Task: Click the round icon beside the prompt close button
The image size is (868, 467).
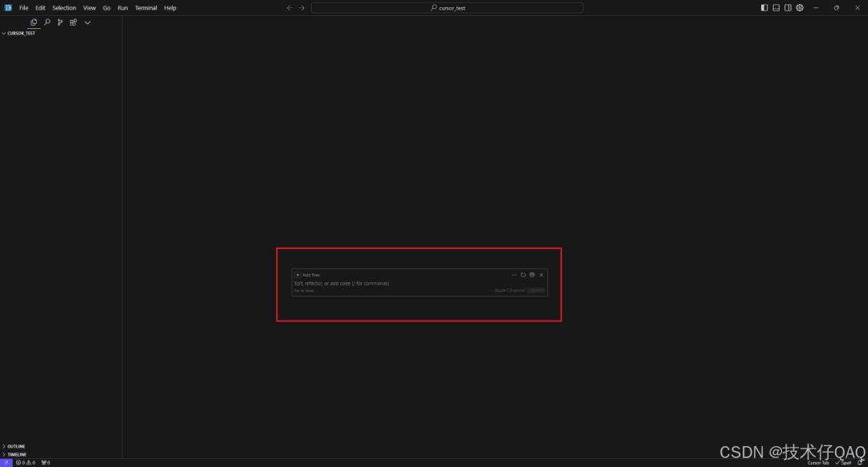Action: click(532, 274)
